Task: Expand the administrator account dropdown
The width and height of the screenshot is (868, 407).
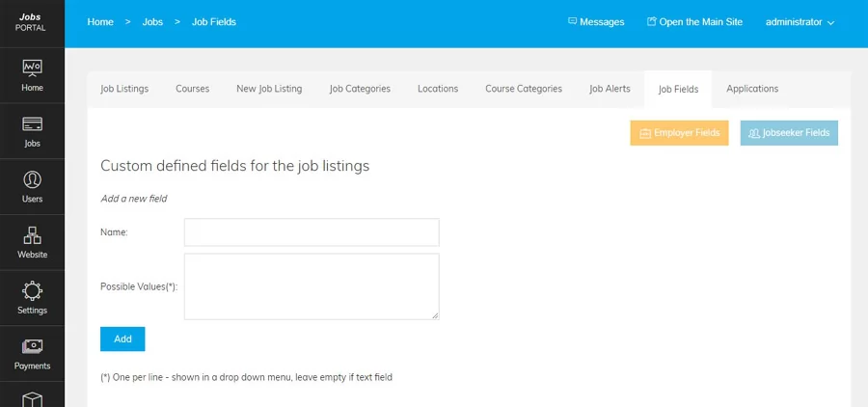Action: 800,22
